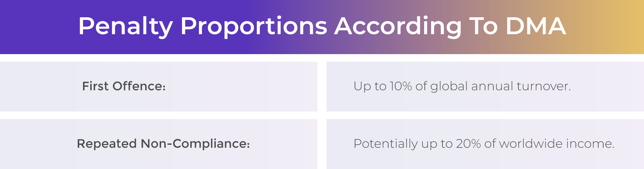Select the word "Proportions" in the title
Viewport: 644px width, 169px height.
pos(254,27)
